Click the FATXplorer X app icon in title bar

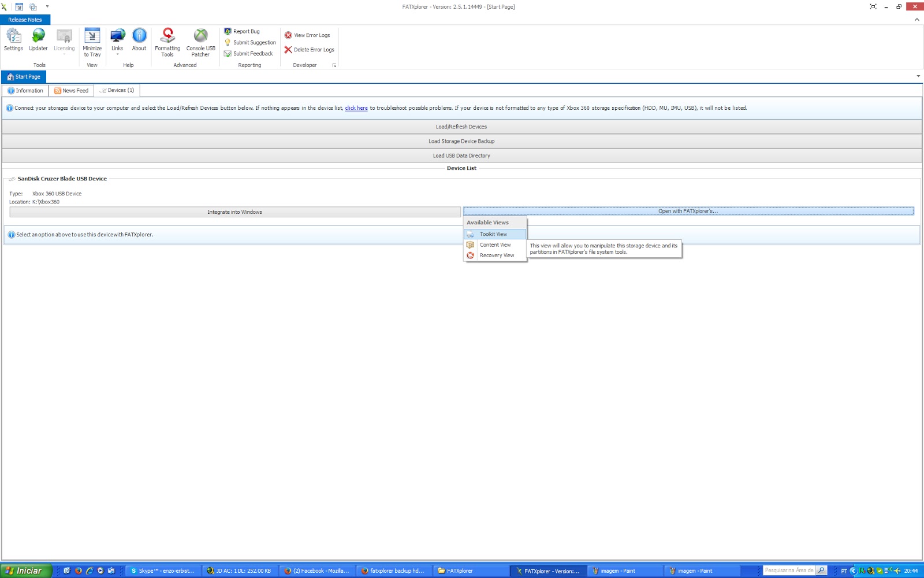[x=4, y=7]
